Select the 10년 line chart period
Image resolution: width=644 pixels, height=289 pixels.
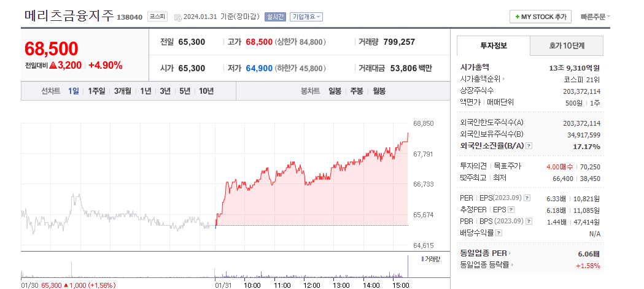[x=206, y=91]
